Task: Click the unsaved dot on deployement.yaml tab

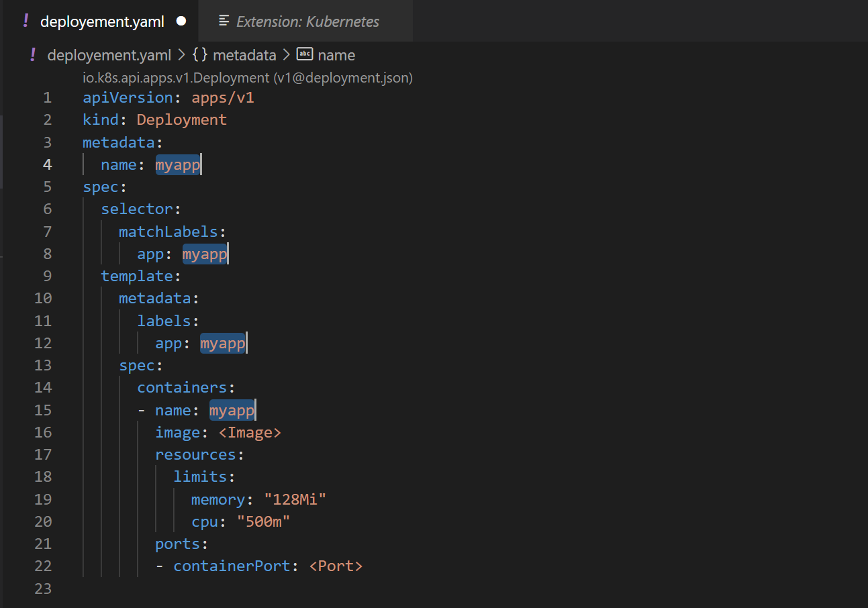Action: pyautogui.click(x=181, y=21)
